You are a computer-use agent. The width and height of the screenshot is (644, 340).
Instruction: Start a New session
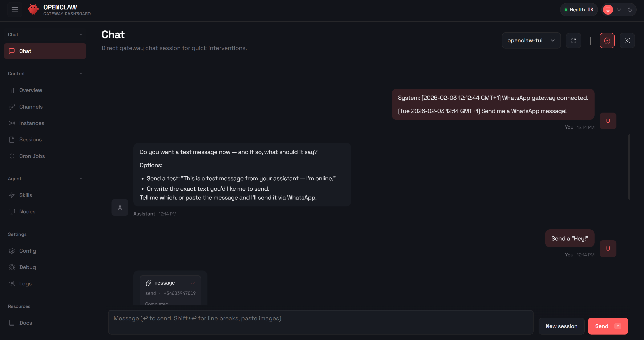pyautogui.click(x=561, y=326)
